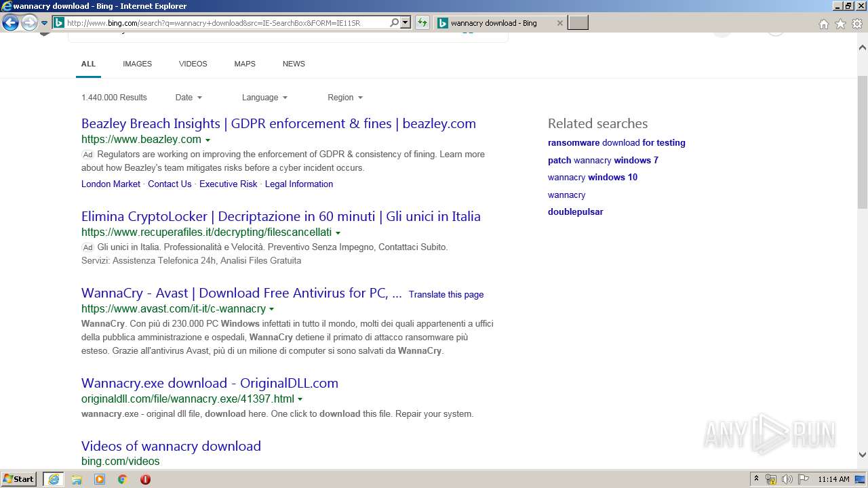Open the Home icon in Internet Explorer
Screen dimensions: 868x488
[823, 24]
